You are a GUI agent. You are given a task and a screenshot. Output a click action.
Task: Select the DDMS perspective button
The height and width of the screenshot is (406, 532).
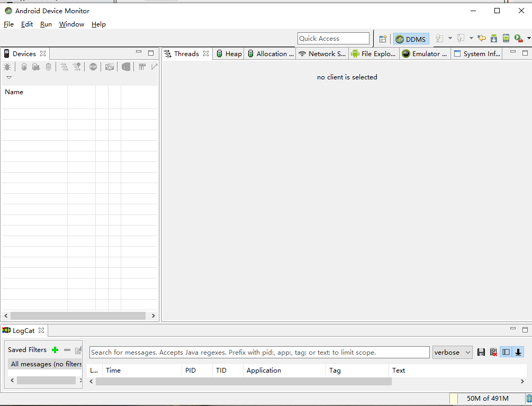point(411,39)
